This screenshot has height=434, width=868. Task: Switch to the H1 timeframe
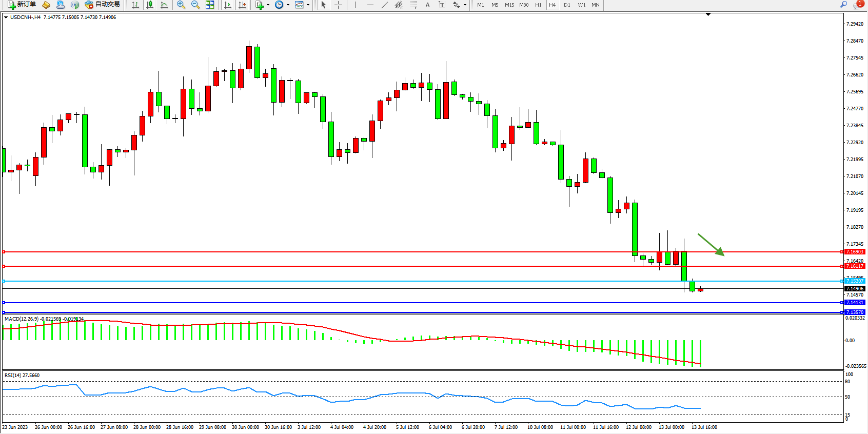[x=538, y=5]
